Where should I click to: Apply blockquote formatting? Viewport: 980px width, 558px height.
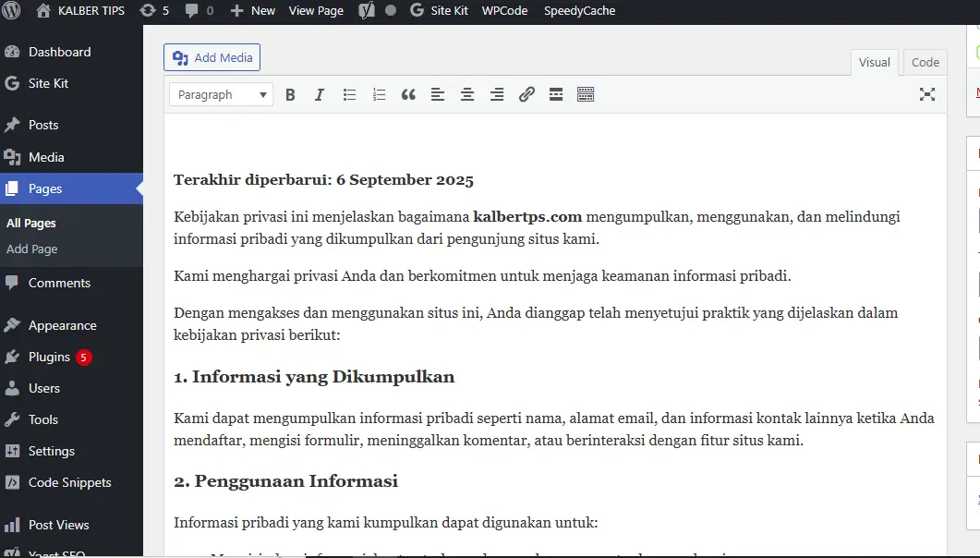[408, 94]
